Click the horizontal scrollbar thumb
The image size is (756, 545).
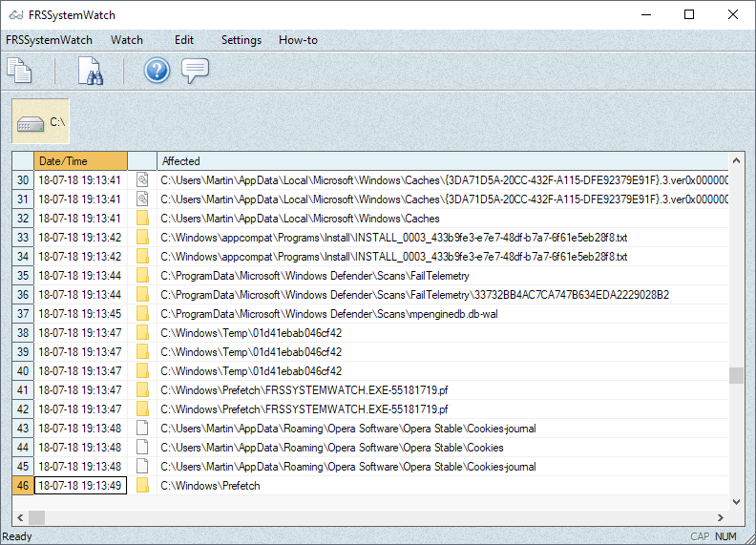coord(36,518)
